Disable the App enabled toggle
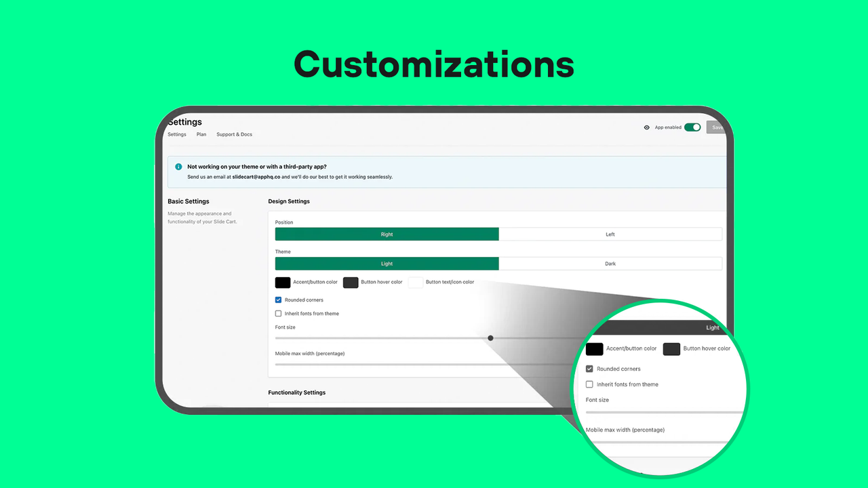 (x=692, y=127)
